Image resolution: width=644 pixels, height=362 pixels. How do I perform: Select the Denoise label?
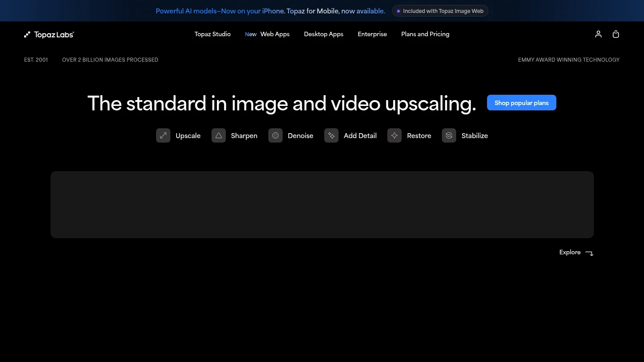pos(301,135)
